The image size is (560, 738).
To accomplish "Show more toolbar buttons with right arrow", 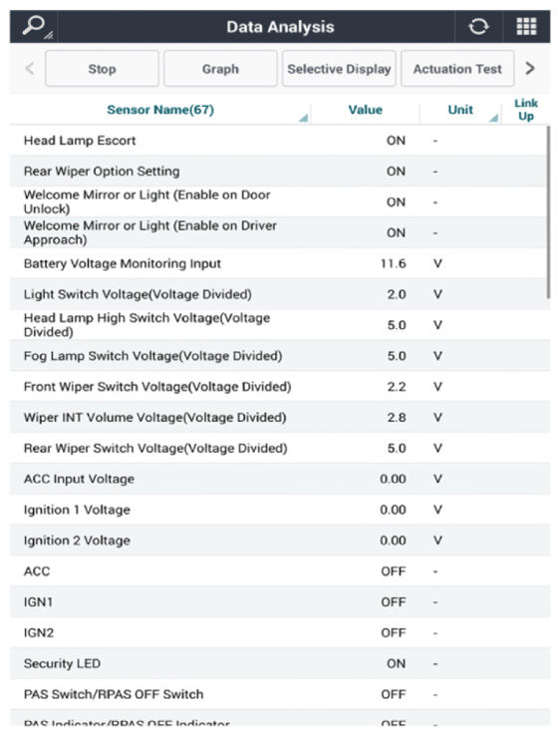I will tap(530, 69).
